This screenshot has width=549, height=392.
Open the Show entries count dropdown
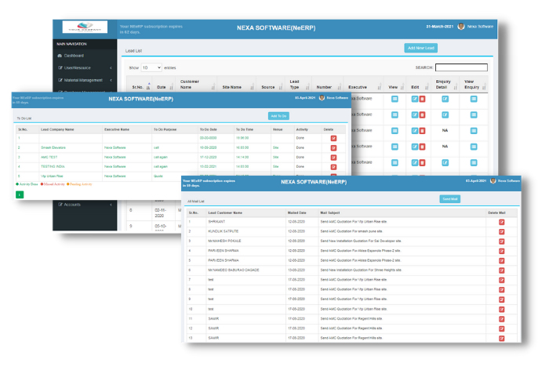tap(151, 68)
